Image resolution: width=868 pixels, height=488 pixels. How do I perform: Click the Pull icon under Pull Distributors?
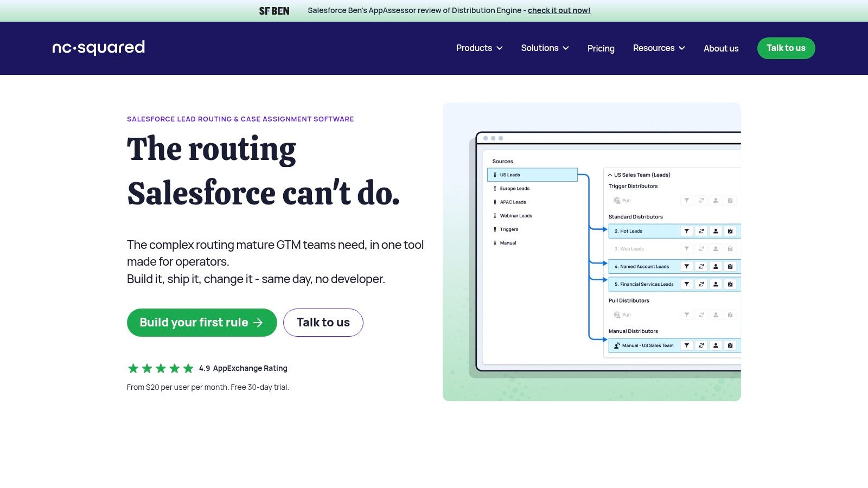pos(617,315)
